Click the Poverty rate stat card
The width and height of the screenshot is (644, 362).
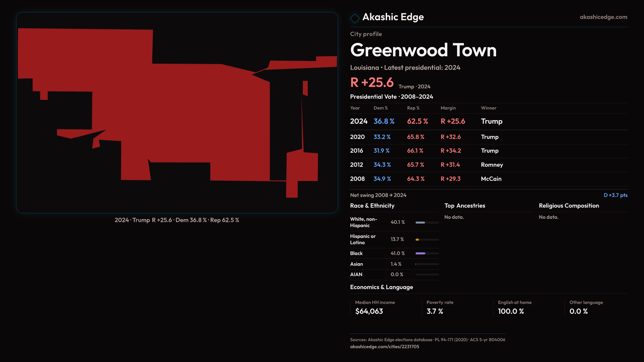(439, 307)
